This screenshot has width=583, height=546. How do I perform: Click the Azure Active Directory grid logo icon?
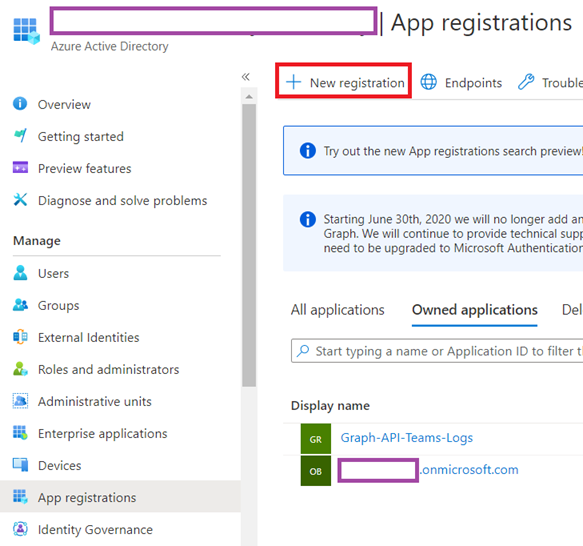coord(26,30)
